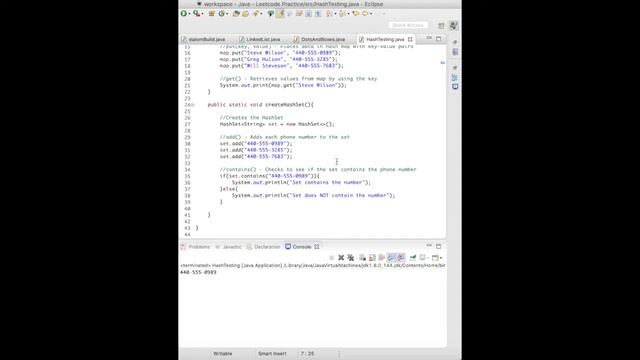Switch to the Java perspective icon
Image resolution: width=640 pixels, height=360 pixels.
tap(453, 25)
